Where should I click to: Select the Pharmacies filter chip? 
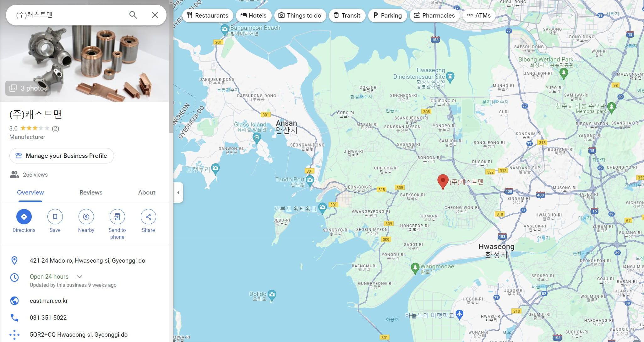pyautogui.click(x=434, y=15)
